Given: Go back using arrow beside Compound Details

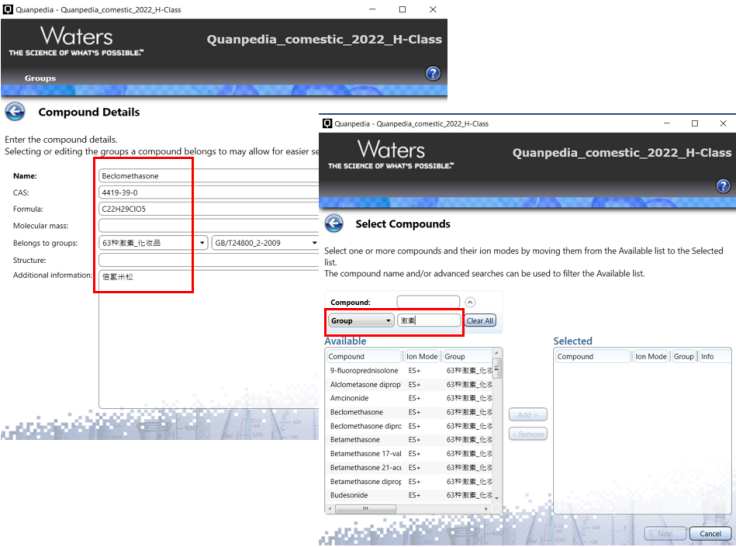Looking at the screenshot, I should click(15, 112).
